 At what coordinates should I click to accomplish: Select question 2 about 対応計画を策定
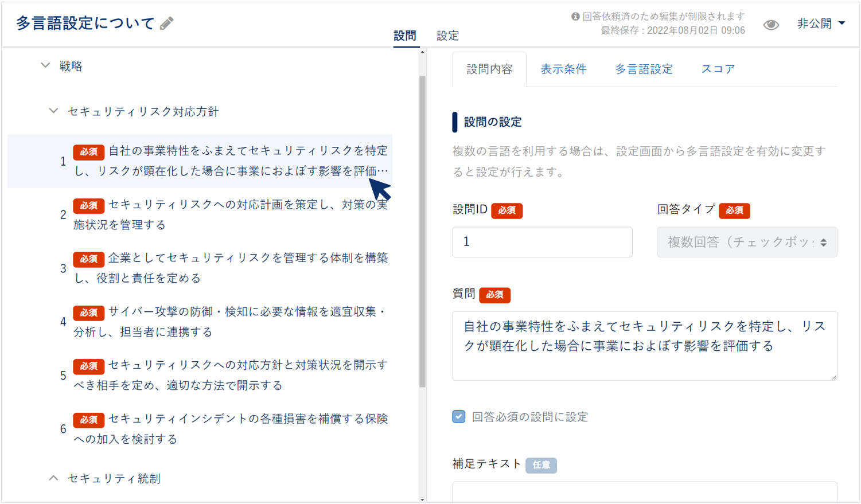point(200,214)
